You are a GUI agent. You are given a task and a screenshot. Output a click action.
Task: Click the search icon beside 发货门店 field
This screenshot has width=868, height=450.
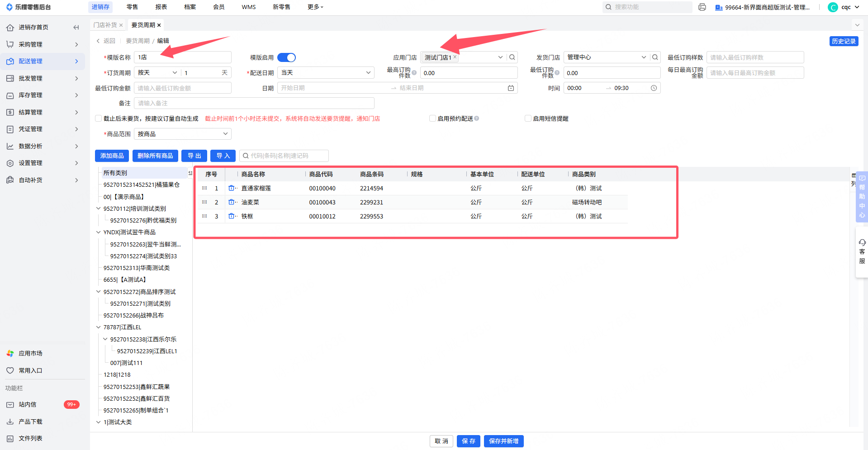click(x=655, y=57)
